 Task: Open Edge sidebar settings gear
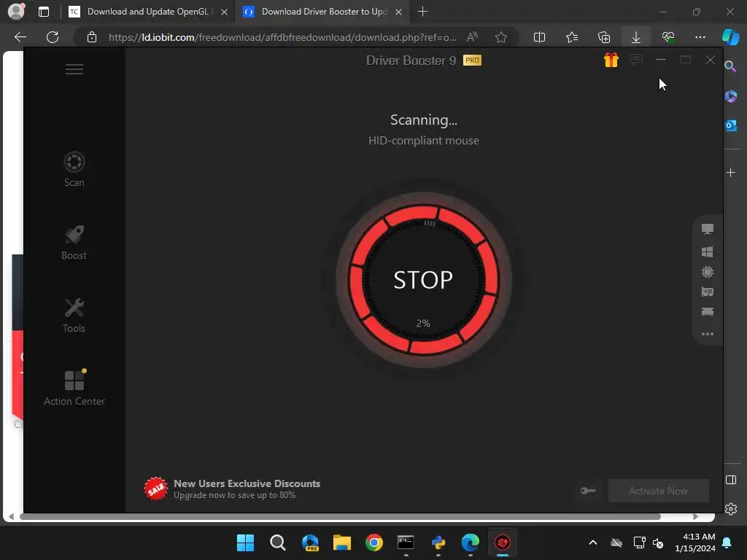pyautogui.click(x=731, y=509)
